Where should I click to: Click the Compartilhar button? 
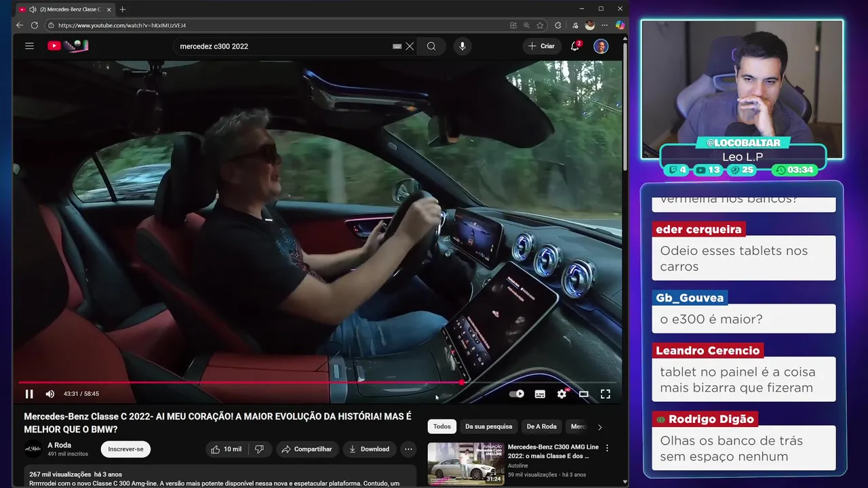coord(307,449)
